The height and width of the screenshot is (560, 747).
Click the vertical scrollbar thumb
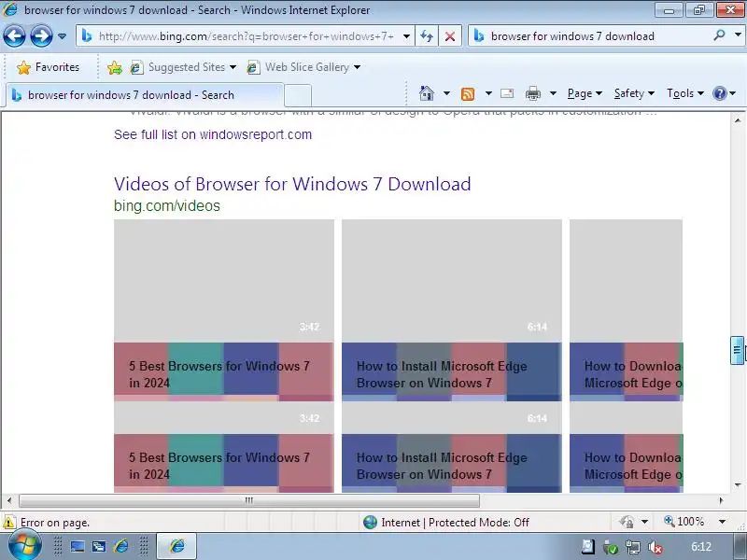pos(737,350)
